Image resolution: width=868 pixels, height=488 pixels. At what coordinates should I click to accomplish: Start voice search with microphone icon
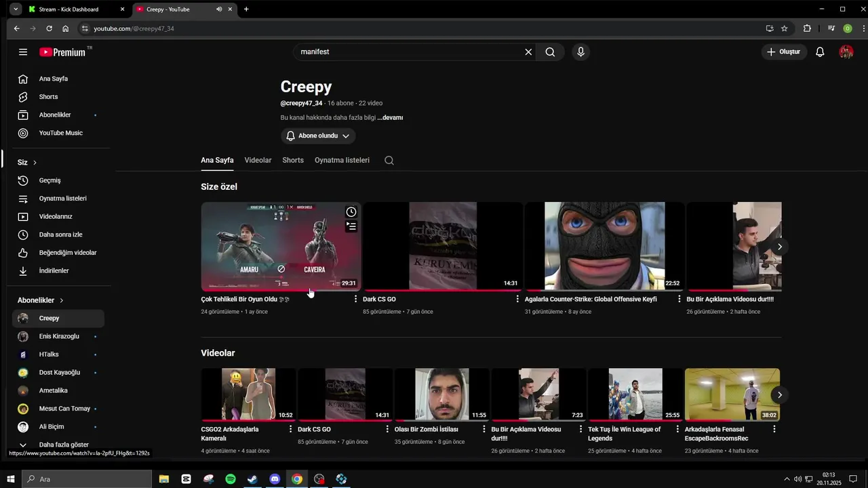coord(580,52)
